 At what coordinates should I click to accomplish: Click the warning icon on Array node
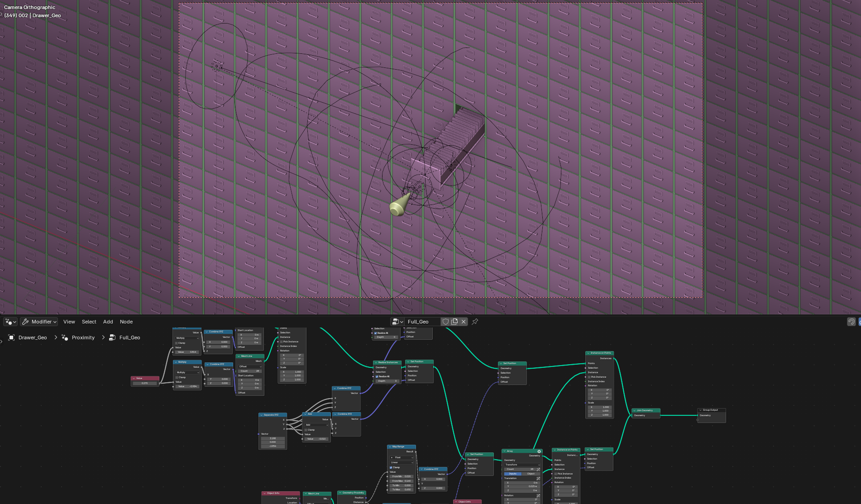tap(539, 451)
